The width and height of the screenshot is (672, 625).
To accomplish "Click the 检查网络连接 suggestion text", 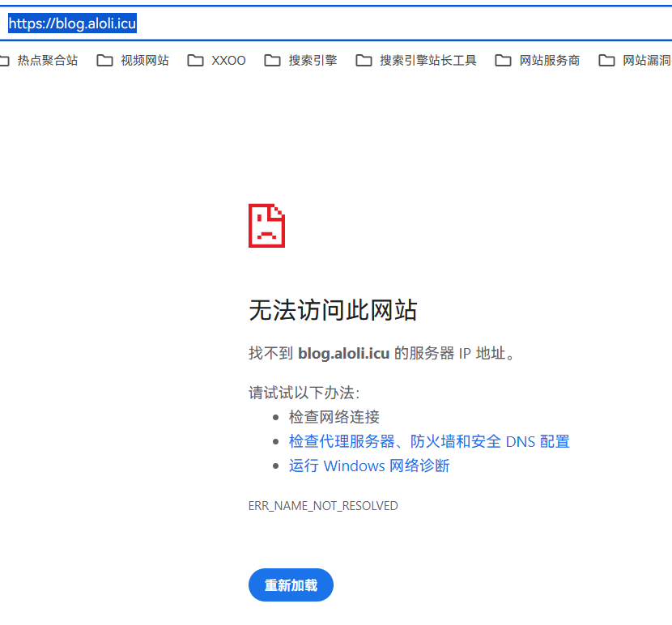I will pyautogui.click(x=334, y=417).
